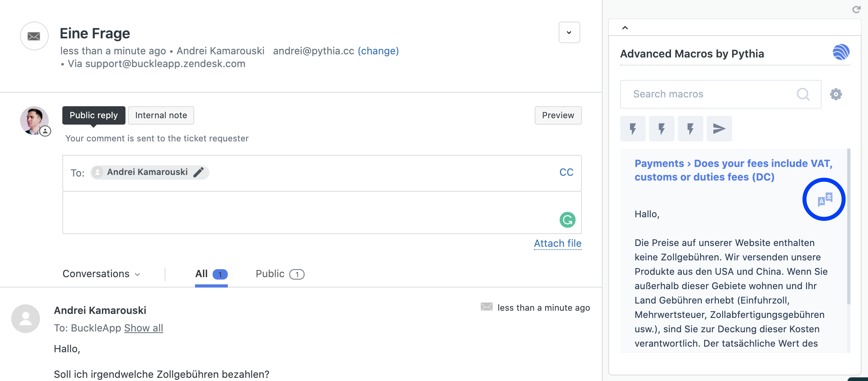Select the All conversations tab

[x=211, y=274]
